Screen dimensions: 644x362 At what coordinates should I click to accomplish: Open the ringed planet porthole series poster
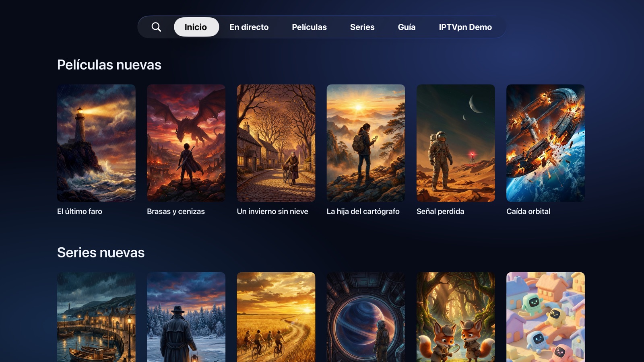(366, 317)
